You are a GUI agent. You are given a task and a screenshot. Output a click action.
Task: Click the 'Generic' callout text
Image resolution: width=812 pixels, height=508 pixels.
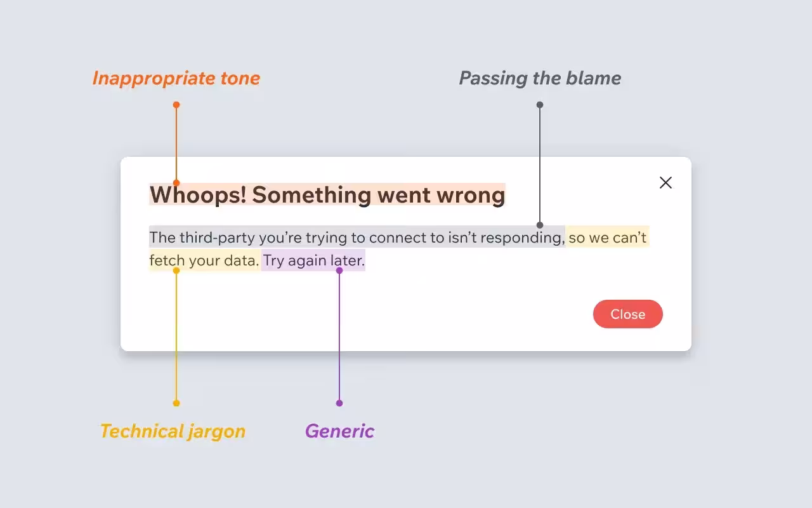(339, 431)
